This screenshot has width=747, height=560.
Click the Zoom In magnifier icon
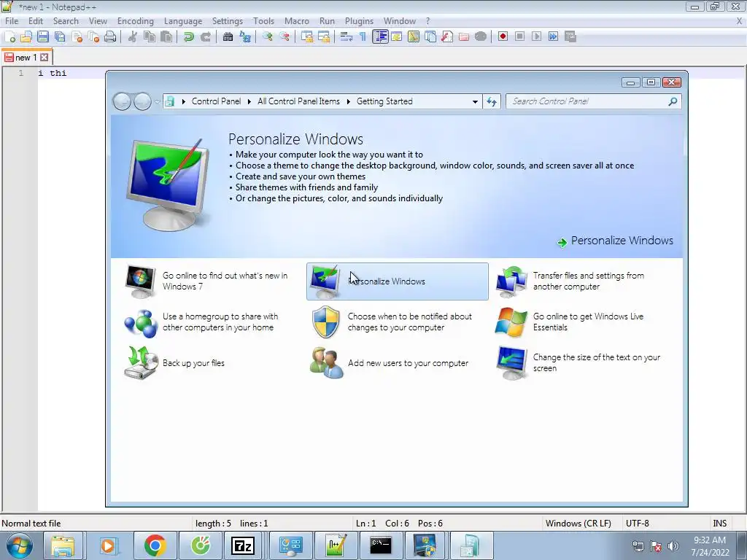pos(267,36)
